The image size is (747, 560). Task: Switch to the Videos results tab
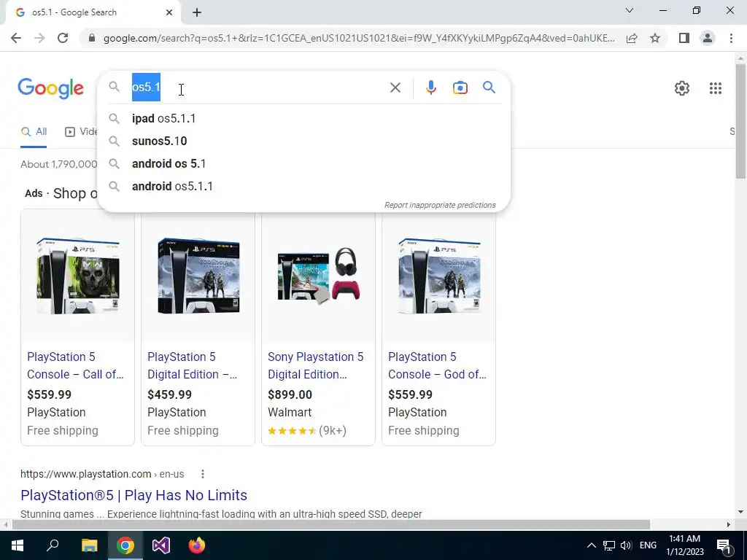coord(81,132)
